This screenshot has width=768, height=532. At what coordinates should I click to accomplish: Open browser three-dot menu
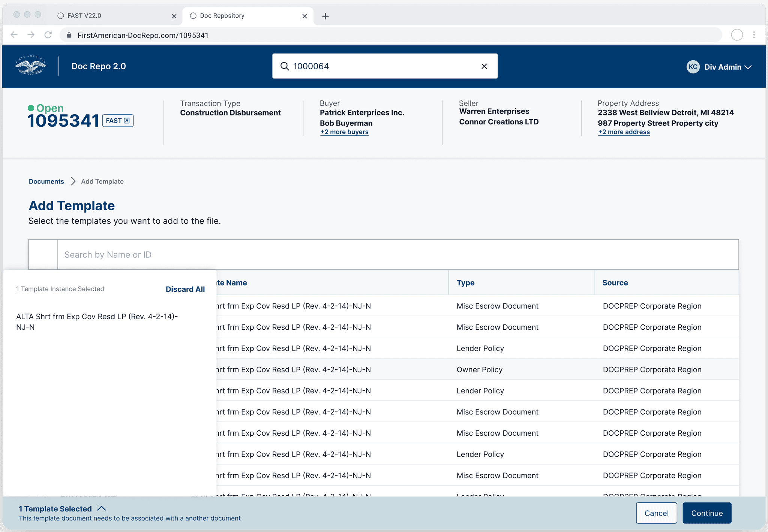click(x=754, y=35)
